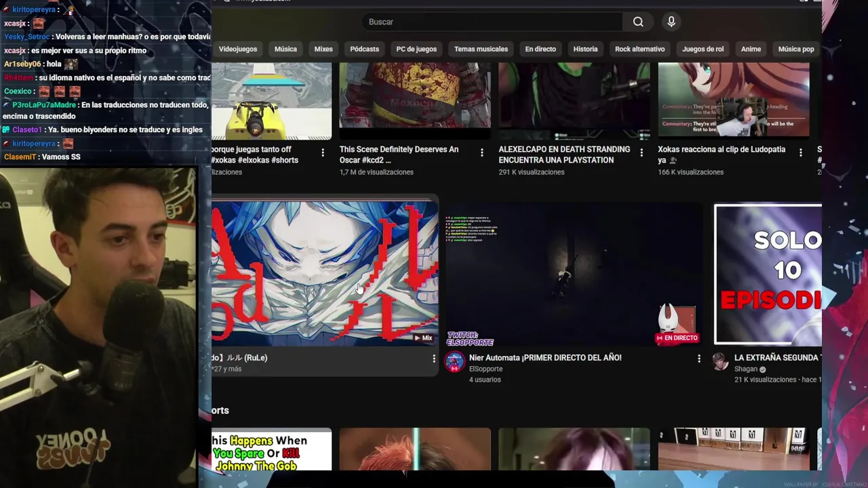Open the SOLO 10 EPISODIOS thumbnail

click(x=768, y=274)
